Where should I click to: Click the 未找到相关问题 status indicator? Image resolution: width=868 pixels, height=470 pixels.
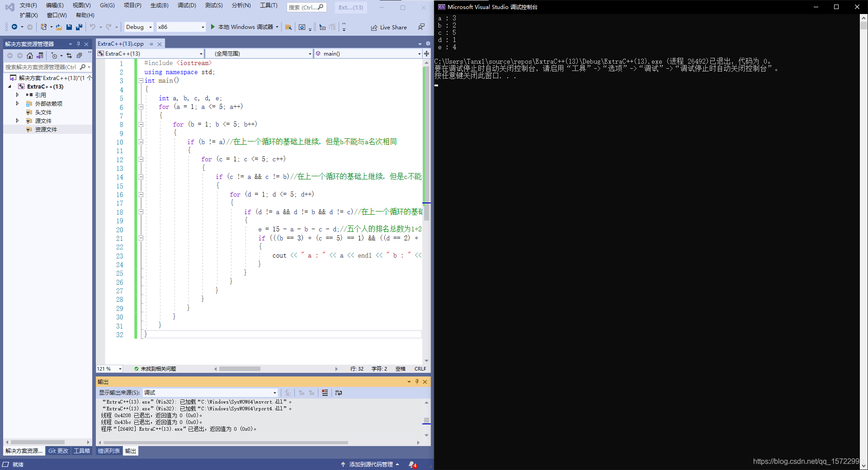(155, 369)
